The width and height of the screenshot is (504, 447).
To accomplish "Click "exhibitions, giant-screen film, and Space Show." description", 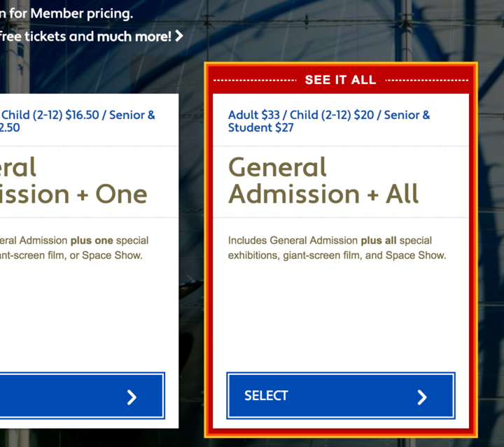I will [x=337, y=255].
